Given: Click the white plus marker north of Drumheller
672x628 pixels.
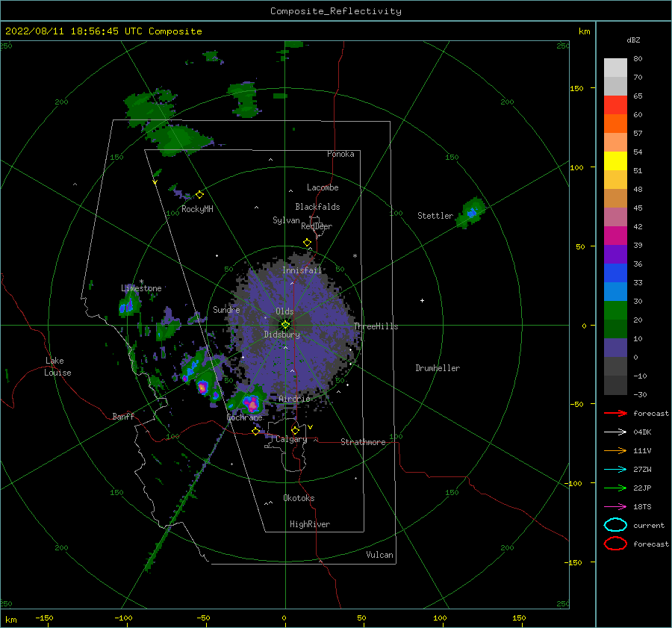Looking at the screenshot, I should tap(422, 300).
